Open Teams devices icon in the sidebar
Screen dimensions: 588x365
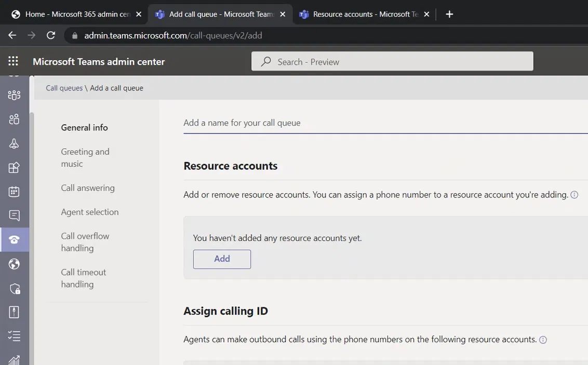(x=14, y=144)
